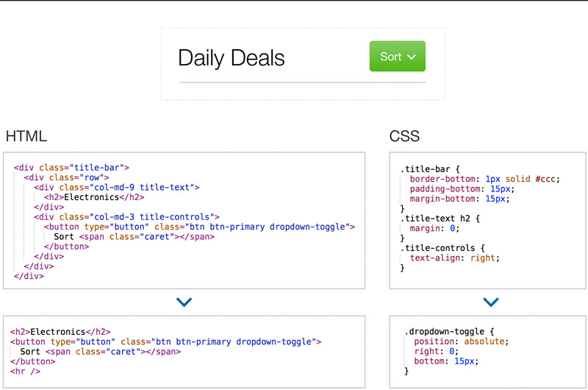Click Electronics h2 line in upper HTML block
This screenshot has width=588, height=390.
point(93,197)
